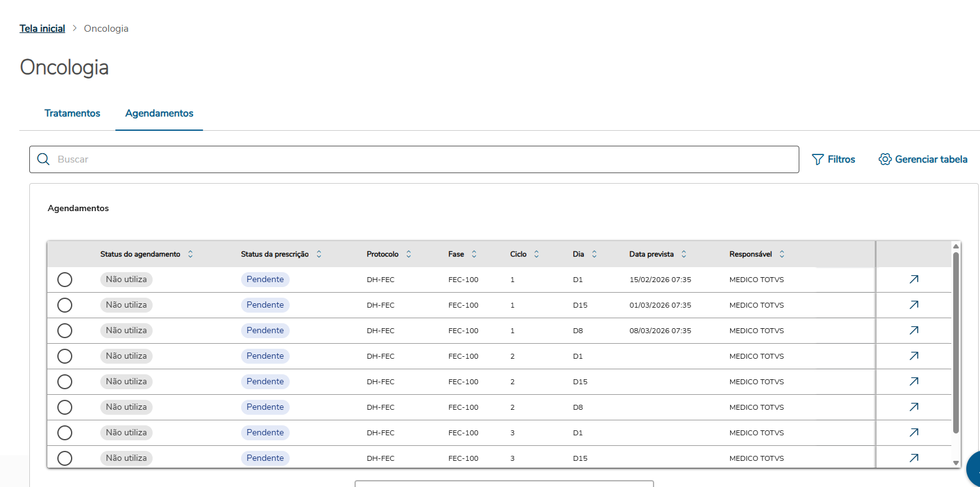
Task: Select the 01/03/2026 row radio button
Action: click(x=65, y=305)
